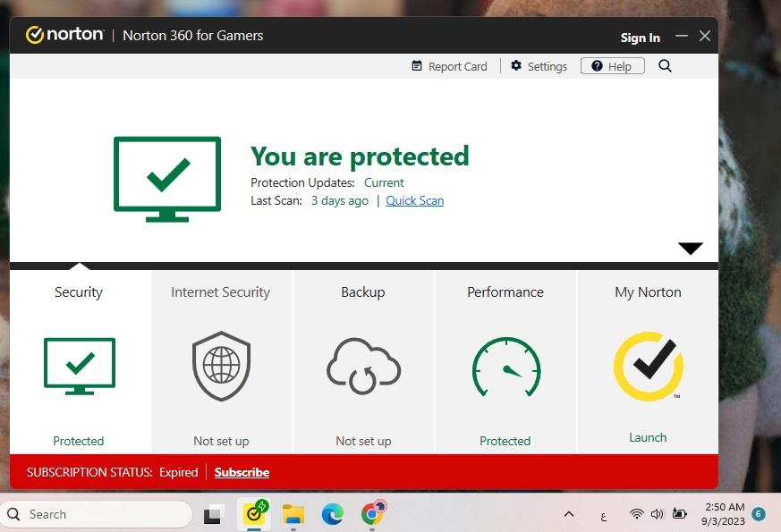This screenshot has width=781, height=532.
Task: Sign In to Norton account
Action: point(640,38)
